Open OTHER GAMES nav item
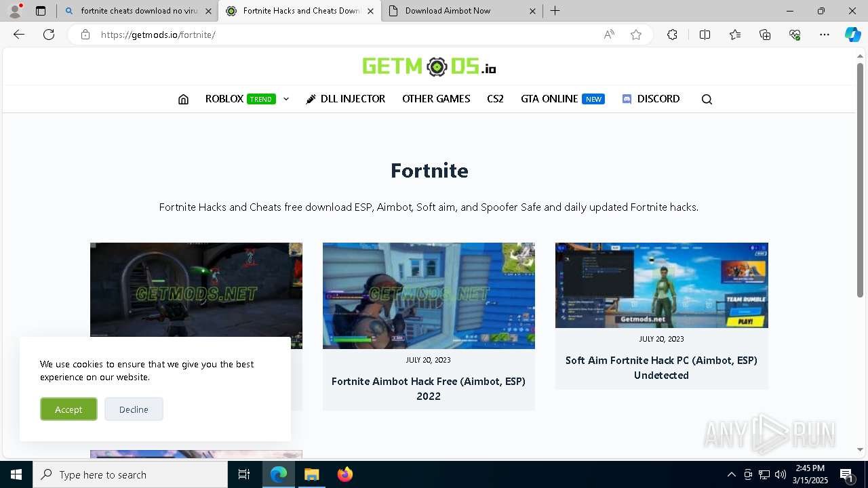868x488 pixels. click(436, 99)
